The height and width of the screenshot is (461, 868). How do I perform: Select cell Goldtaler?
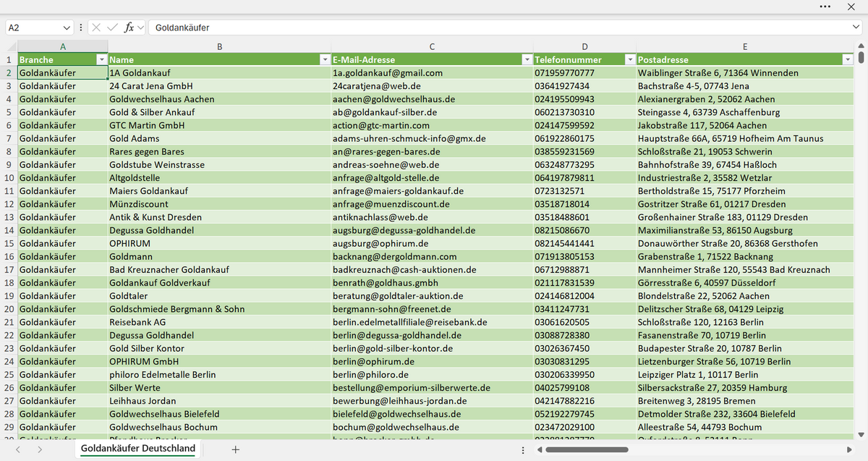[219, 296]
